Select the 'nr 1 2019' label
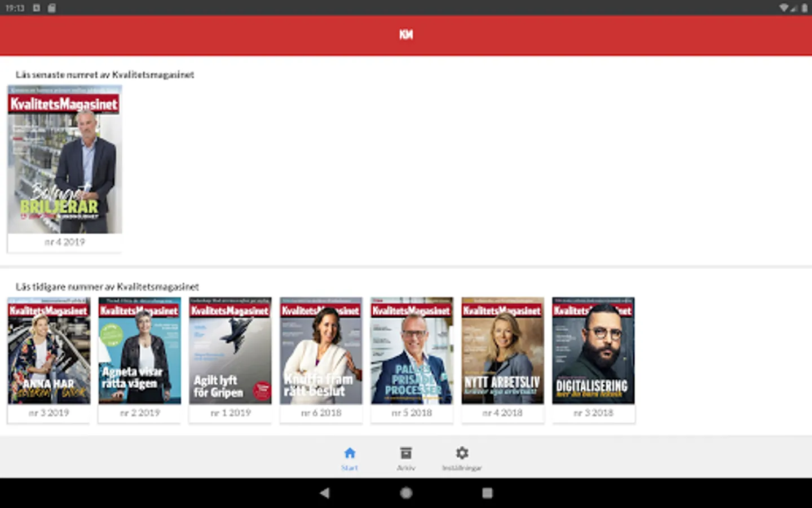 (x=231, y=413)
